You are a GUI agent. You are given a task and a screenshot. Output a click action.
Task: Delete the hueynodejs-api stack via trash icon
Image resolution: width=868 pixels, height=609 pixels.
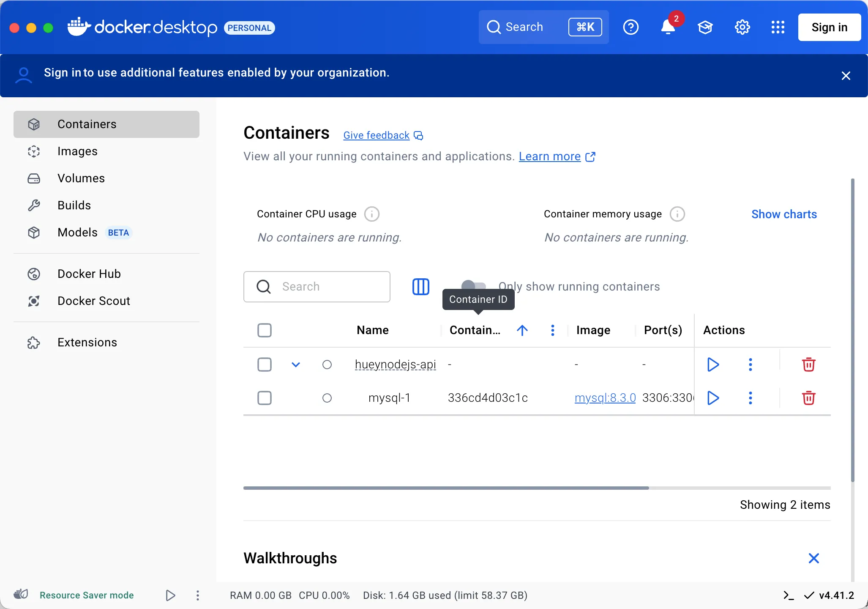tap(808, 365)
